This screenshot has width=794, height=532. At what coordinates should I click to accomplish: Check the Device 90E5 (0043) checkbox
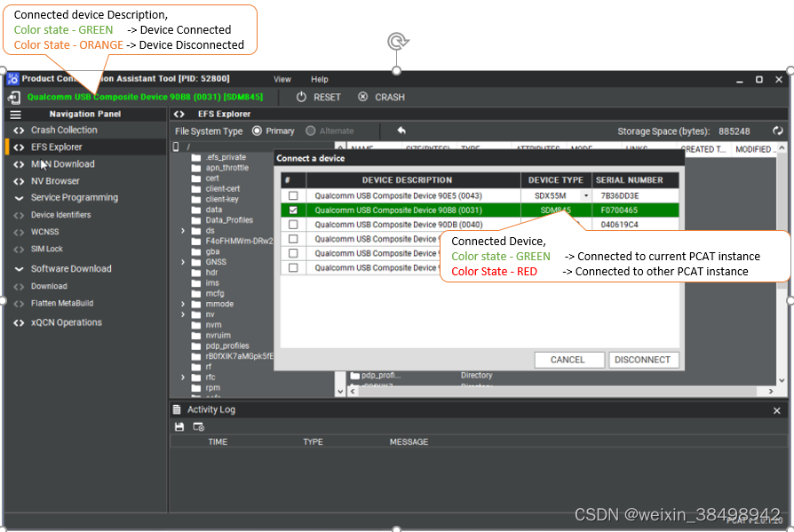pos(293,195)
